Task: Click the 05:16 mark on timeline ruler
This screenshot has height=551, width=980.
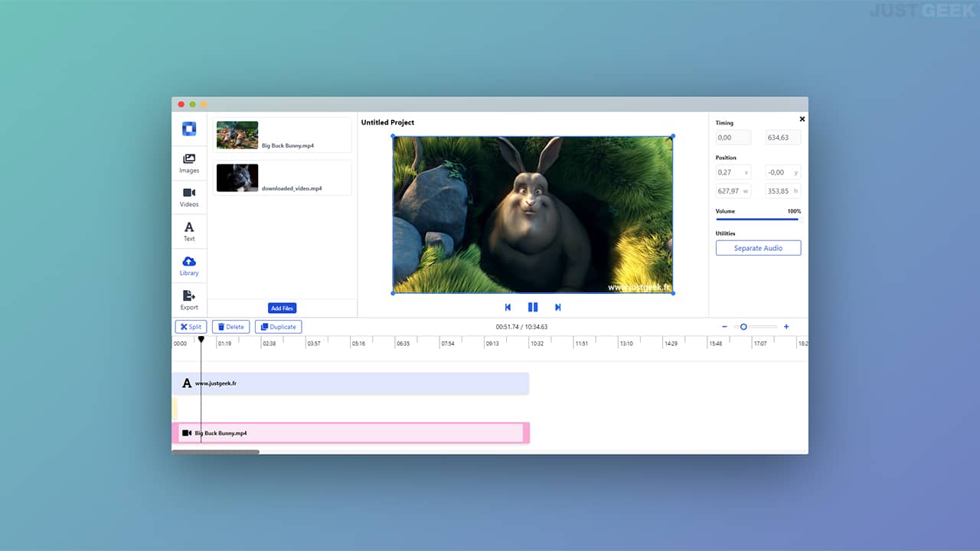Action: click(358, 344)
